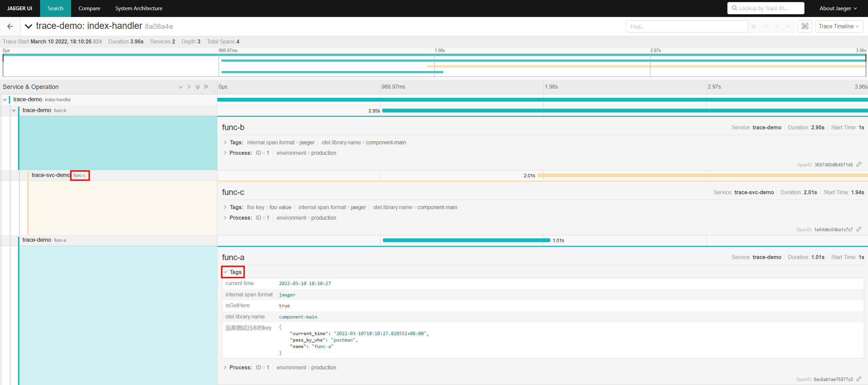Jump to next find match with down chevron icon
The image size is (868, 385).
pyautogui.click(x=777, y=26)
